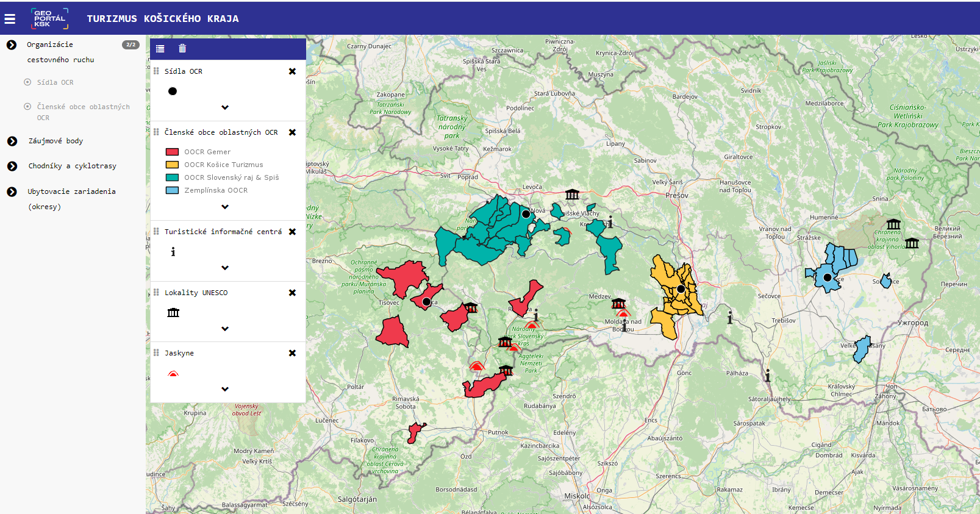Screen dimensions: 980x514
Task: Click the Turizmus Košického kraja title
Action: (x=163, y=19)
